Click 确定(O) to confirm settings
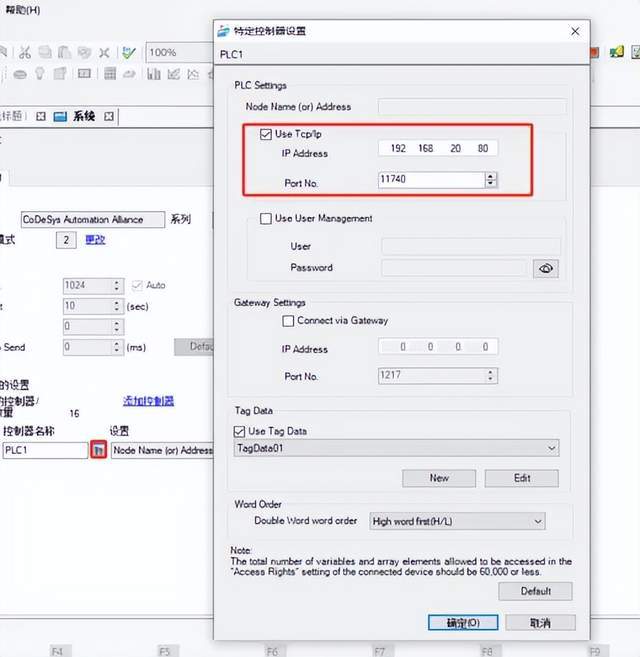Image resolution: width=640 pixels, height=657 pixels. [462, 622]
